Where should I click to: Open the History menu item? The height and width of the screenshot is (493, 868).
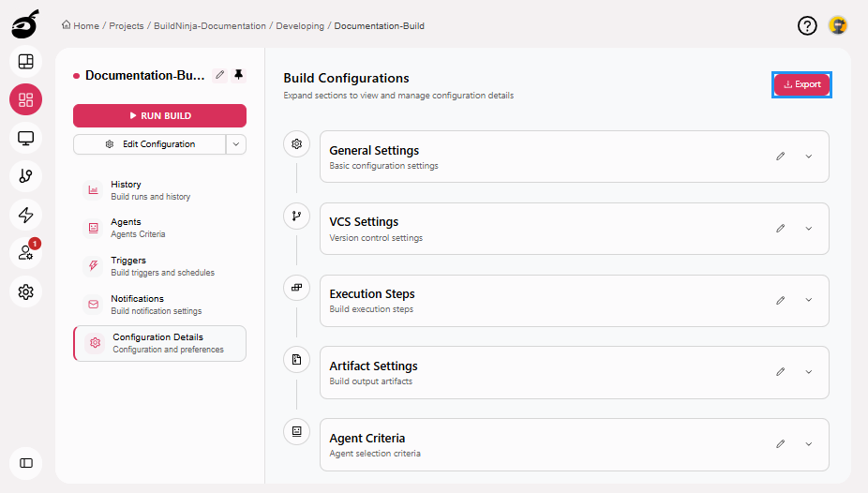[x=159, y=189]
